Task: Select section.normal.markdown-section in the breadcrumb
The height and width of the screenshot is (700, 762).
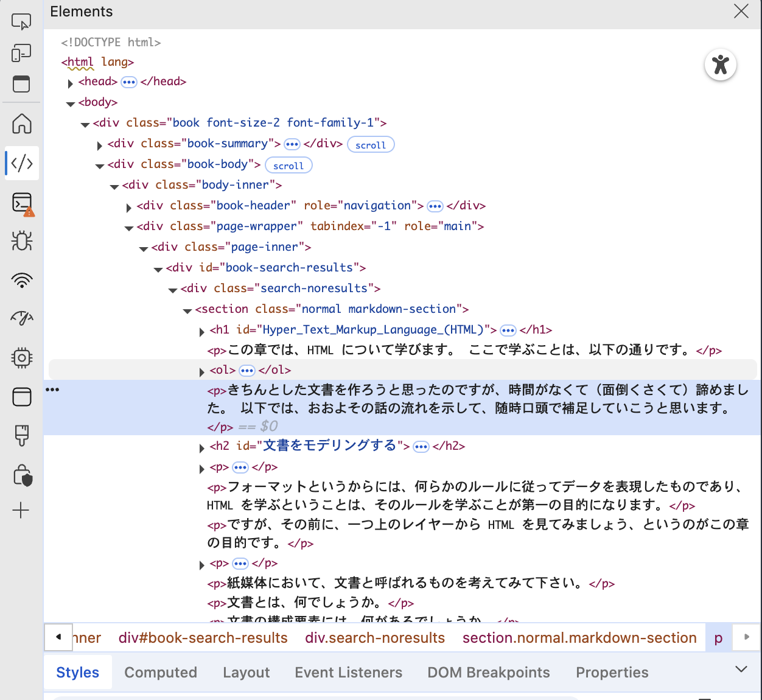Action: point(579,637)
